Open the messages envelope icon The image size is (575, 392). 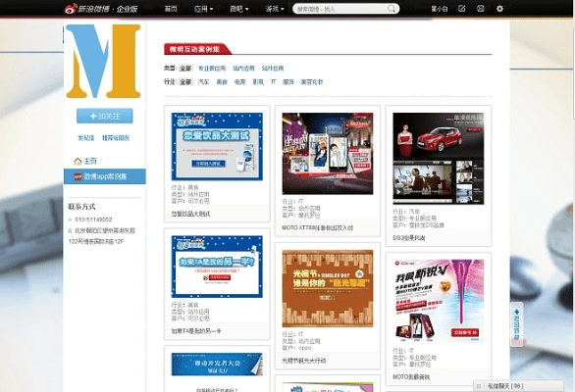[481, 9]
